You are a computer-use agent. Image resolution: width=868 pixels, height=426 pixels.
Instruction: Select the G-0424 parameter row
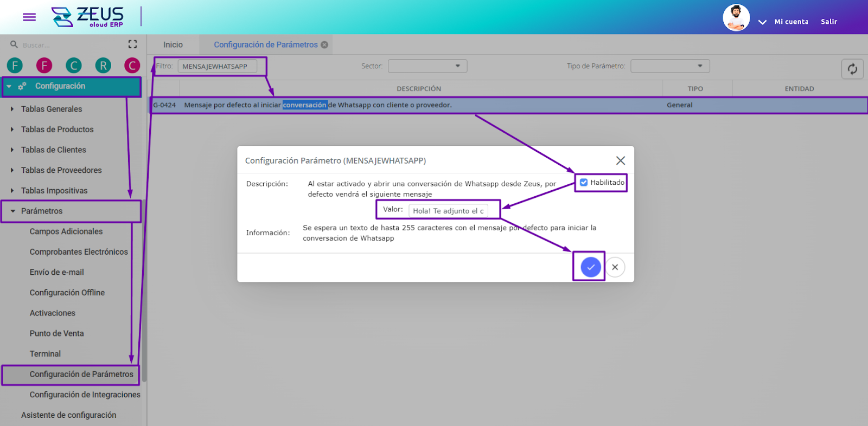508,105
